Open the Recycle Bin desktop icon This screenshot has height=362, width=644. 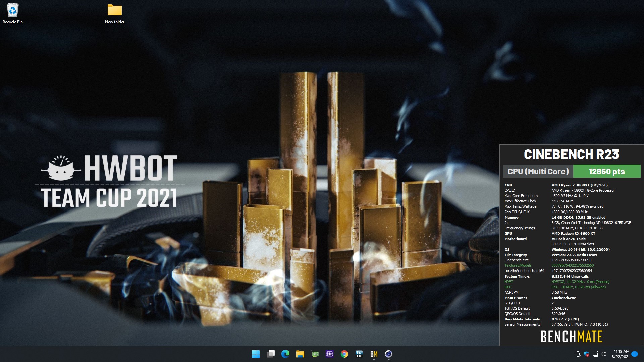[13, 14]
